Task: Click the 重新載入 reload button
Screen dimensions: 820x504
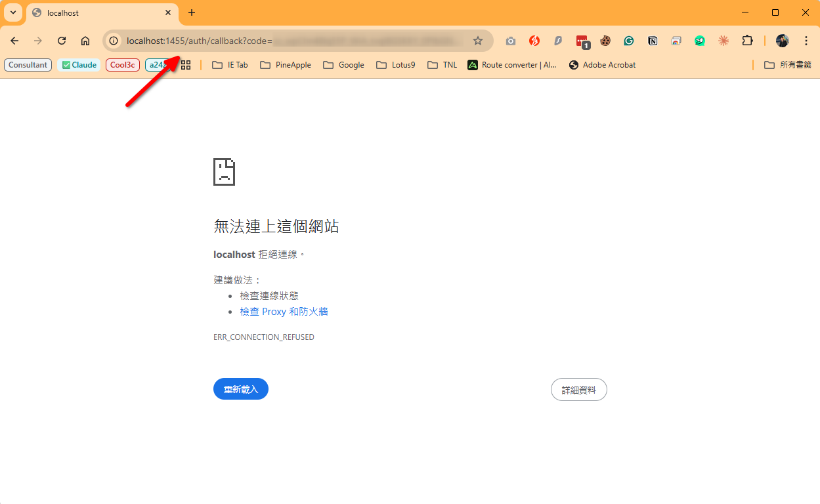Action: 241,389
